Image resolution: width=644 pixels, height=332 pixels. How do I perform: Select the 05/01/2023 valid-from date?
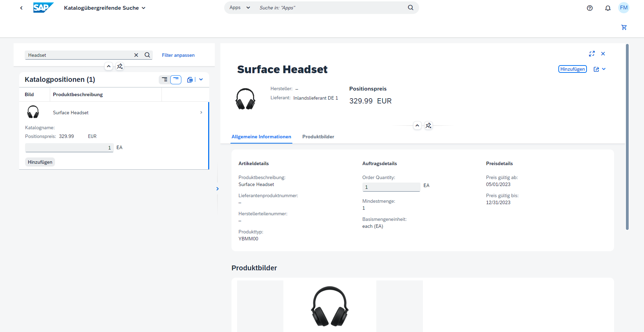498,184
